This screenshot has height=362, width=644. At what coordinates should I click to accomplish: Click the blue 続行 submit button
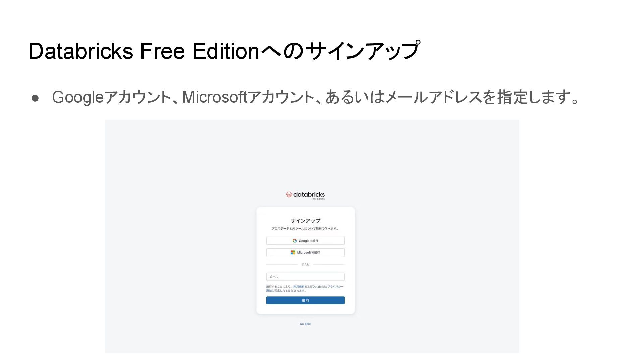305,300
